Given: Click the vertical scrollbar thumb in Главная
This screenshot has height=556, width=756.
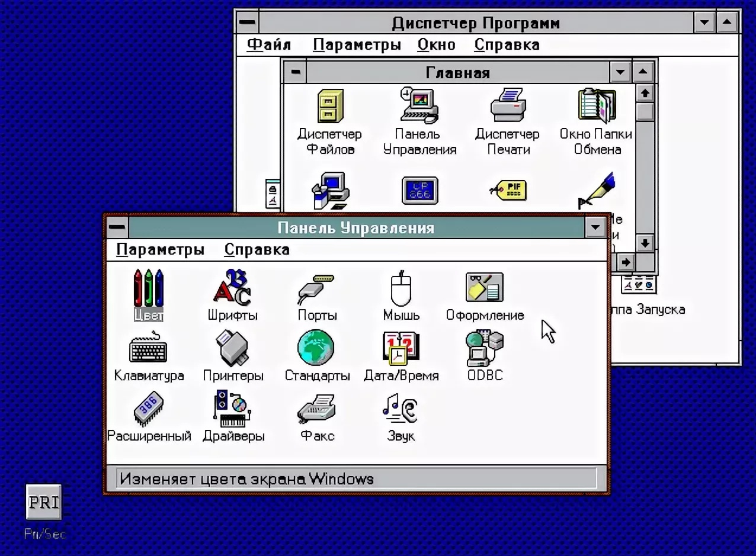Looking at the screenshot, I should pyautogui.click(x=645, y=111).
